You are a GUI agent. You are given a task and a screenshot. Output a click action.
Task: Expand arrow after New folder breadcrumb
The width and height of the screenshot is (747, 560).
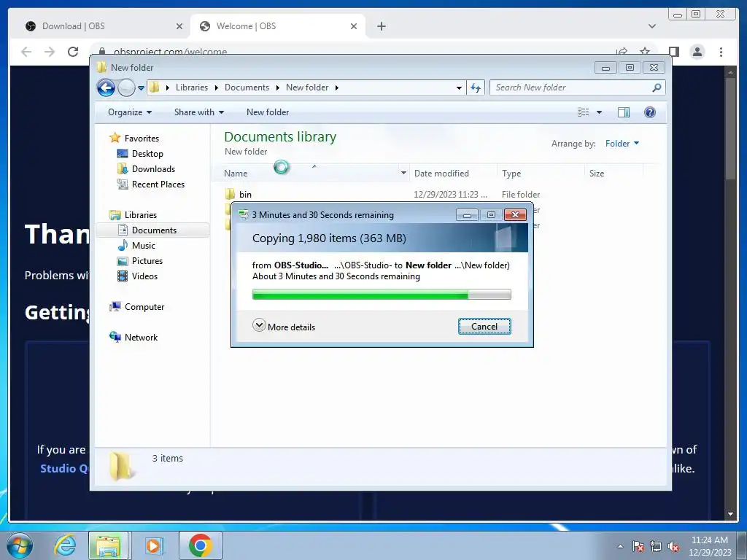(337, 87)
